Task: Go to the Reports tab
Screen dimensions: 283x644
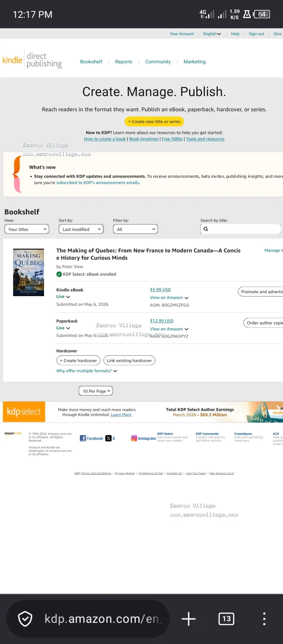Action: [x=124, y=62]
